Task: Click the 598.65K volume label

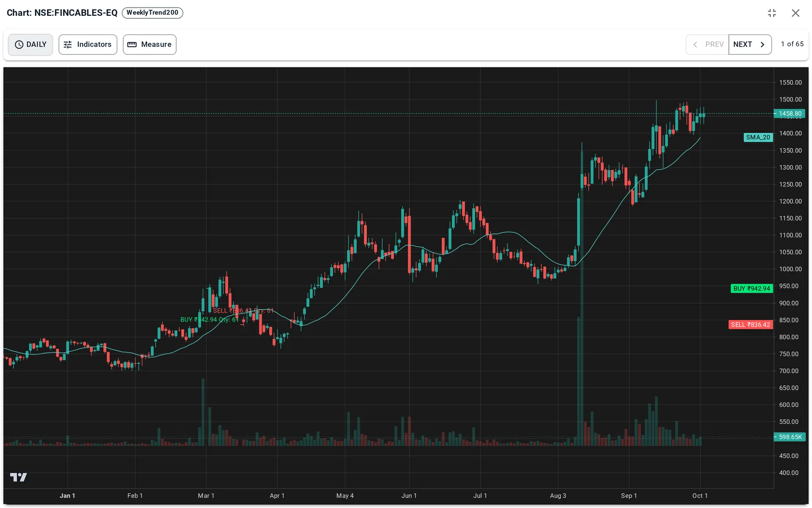Action: (790, 437)
